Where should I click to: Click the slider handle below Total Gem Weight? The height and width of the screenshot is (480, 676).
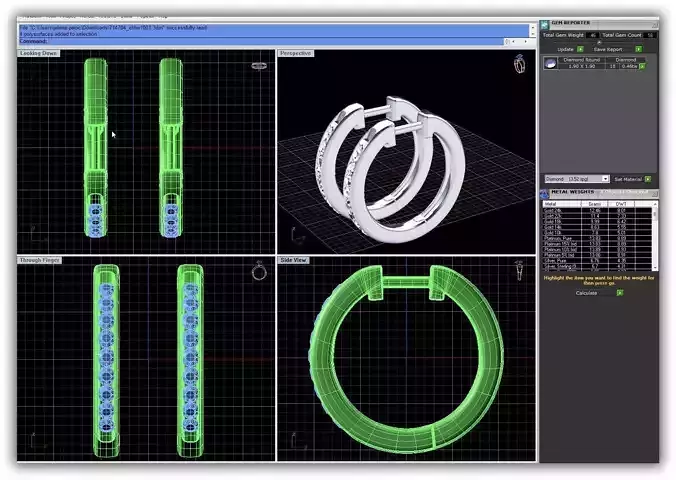click(599, 42)
